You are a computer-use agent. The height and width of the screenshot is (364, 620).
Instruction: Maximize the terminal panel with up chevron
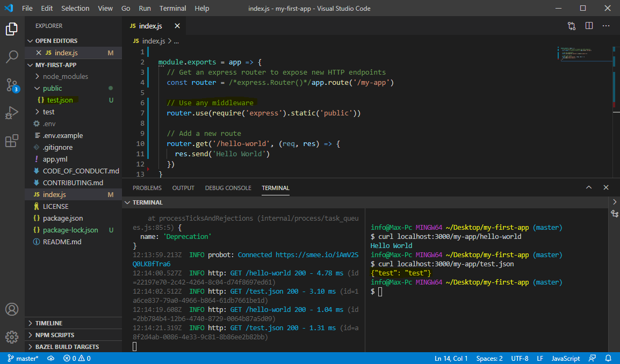click(589, 188)
